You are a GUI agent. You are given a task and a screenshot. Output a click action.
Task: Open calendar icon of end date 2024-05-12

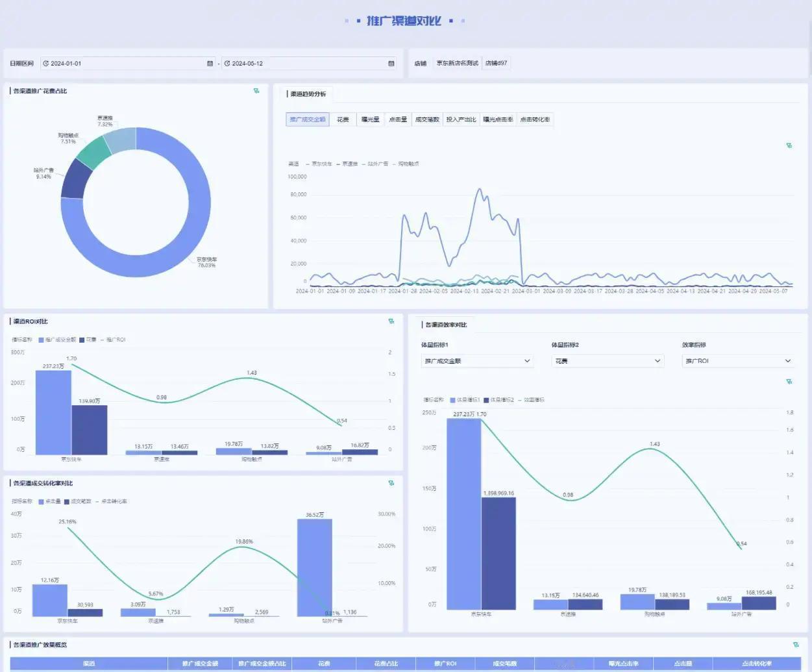pos(391,64)
